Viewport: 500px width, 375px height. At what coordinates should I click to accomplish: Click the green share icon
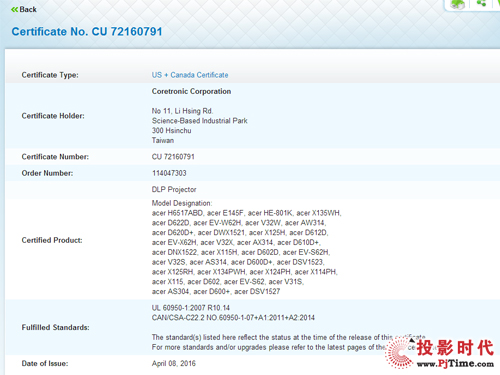coord(481,3)
